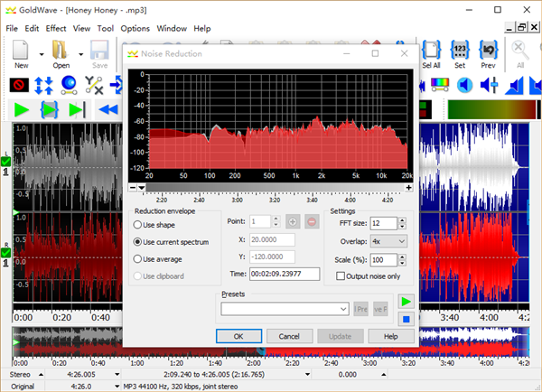
Task: Click the red stop-sign icon in effects toolbar
Action: [19, 84]
